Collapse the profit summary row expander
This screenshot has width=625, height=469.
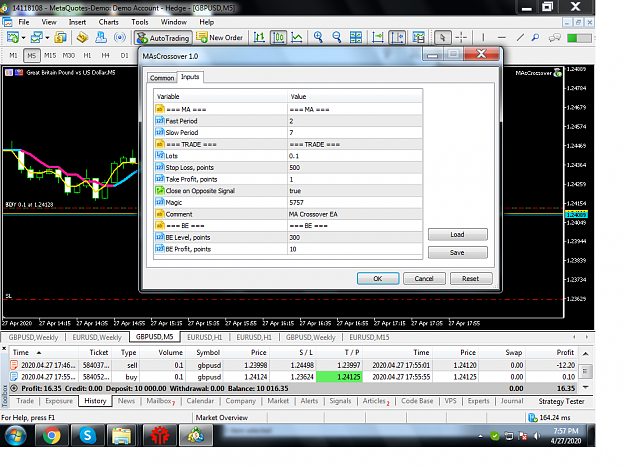[x=14, y=388]
